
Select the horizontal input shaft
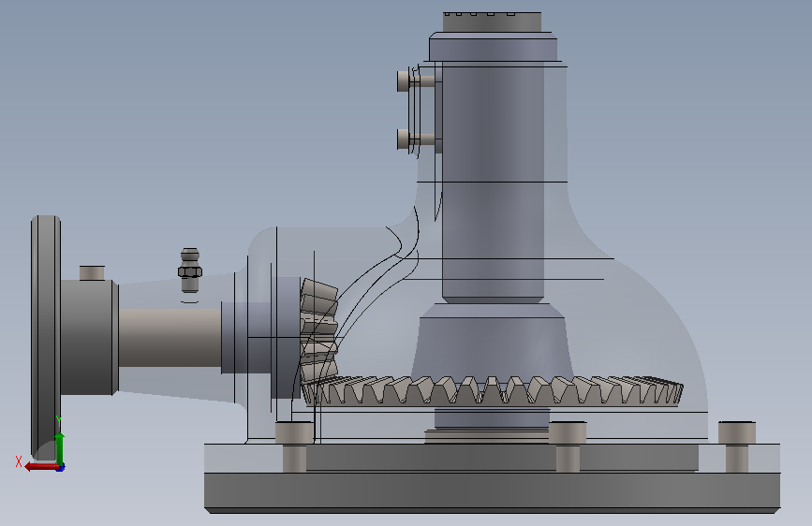[x=170, y=338]
